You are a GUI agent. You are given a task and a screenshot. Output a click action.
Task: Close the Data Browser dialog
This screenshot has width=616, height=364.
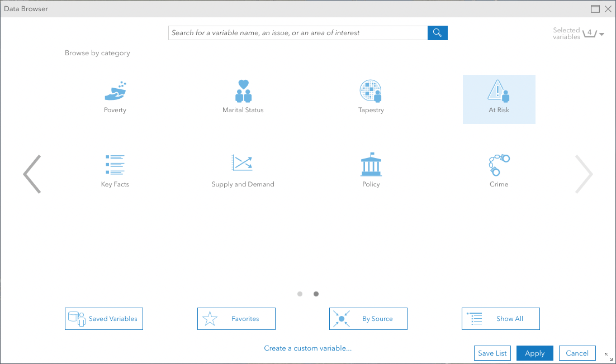(608, 9)
